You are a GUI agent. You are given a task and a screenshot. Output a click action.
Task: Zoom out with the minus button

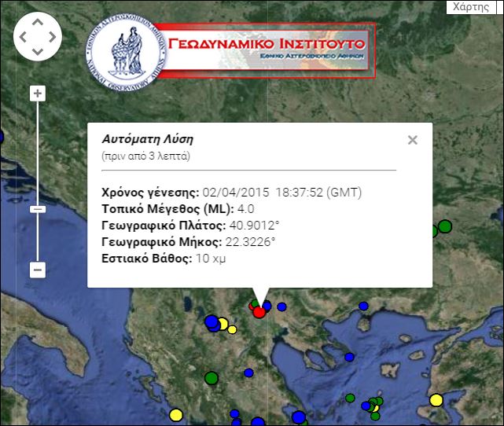coord(38,270)
